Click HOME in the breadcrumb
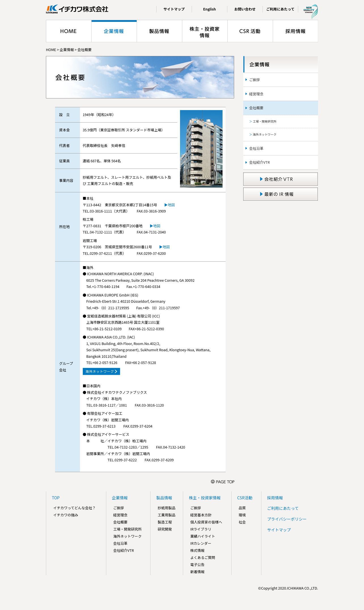Screen dimensions: 364x610 click(51, 50)
